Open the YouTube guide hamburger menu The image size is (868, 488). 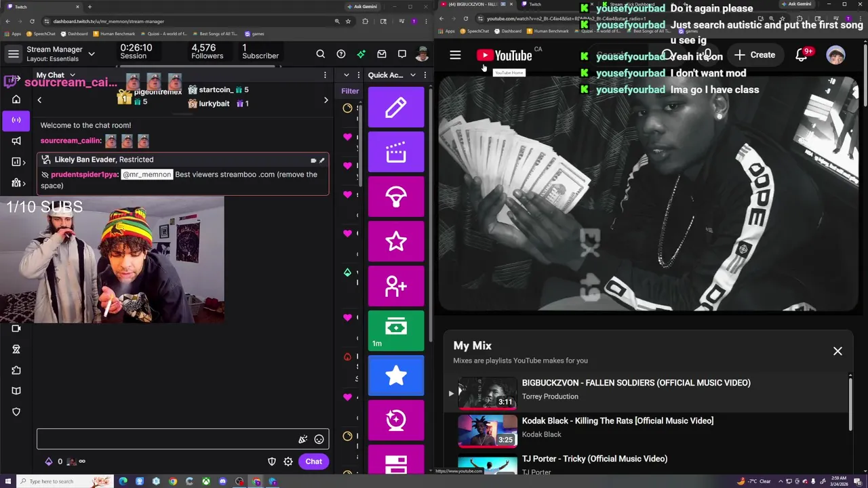click(455, 55)
